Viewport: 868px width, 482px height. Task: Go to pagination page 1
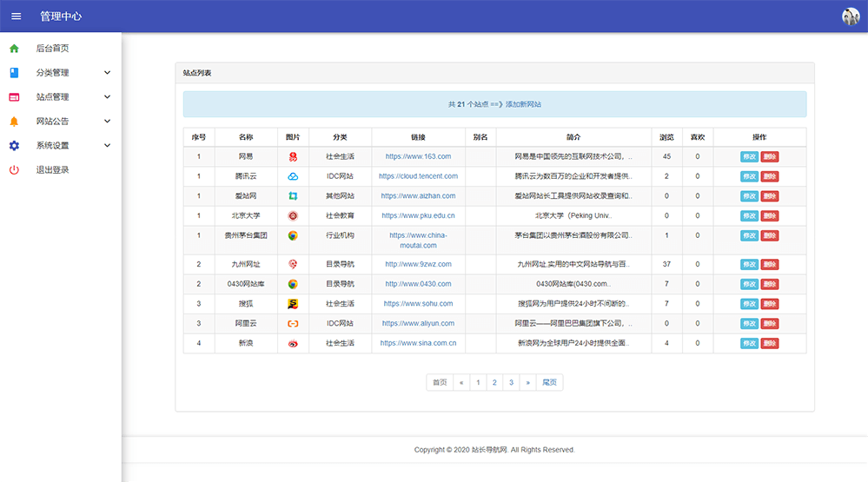point(478,382)
